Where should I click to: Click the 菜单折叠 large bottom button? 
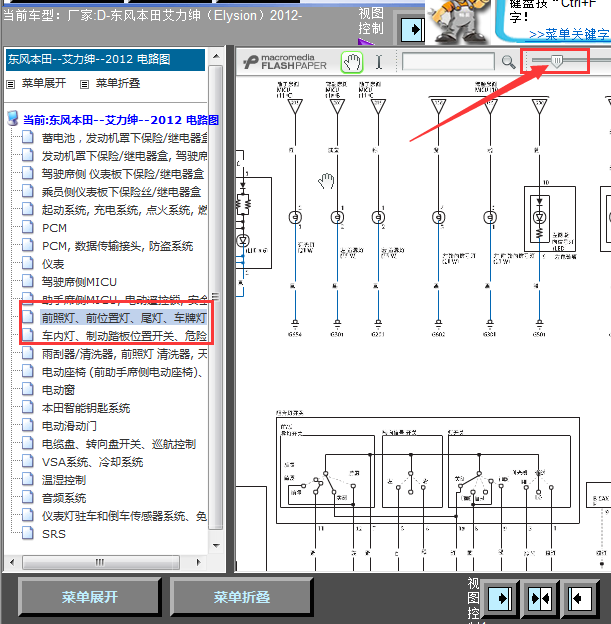(242, 597)
